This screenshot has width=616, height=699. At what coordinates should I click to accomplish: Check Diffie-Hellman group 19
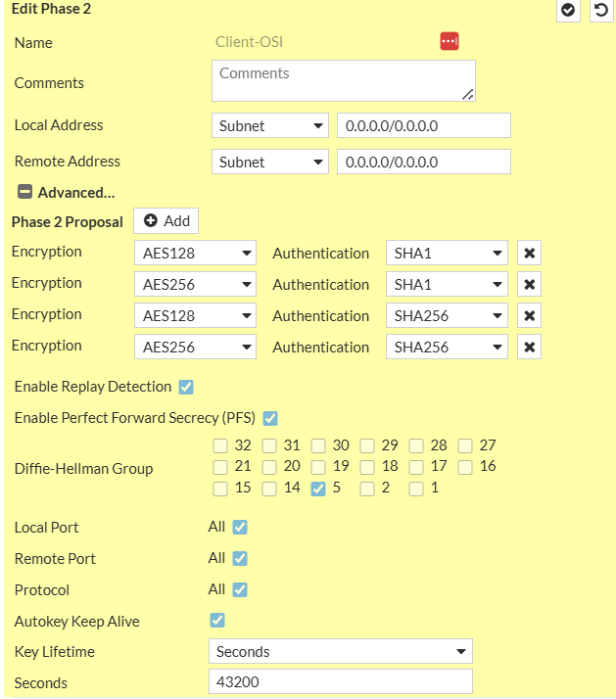318,467
